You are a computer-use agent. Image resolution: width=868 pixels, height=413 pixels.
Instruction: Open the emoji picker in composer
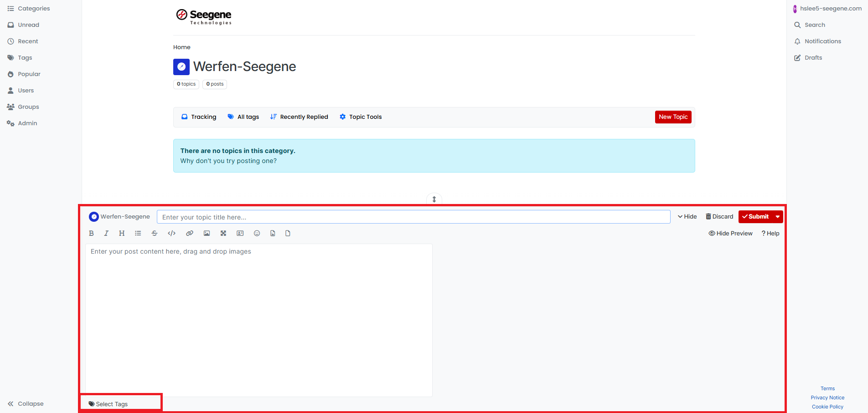(257, 233)
